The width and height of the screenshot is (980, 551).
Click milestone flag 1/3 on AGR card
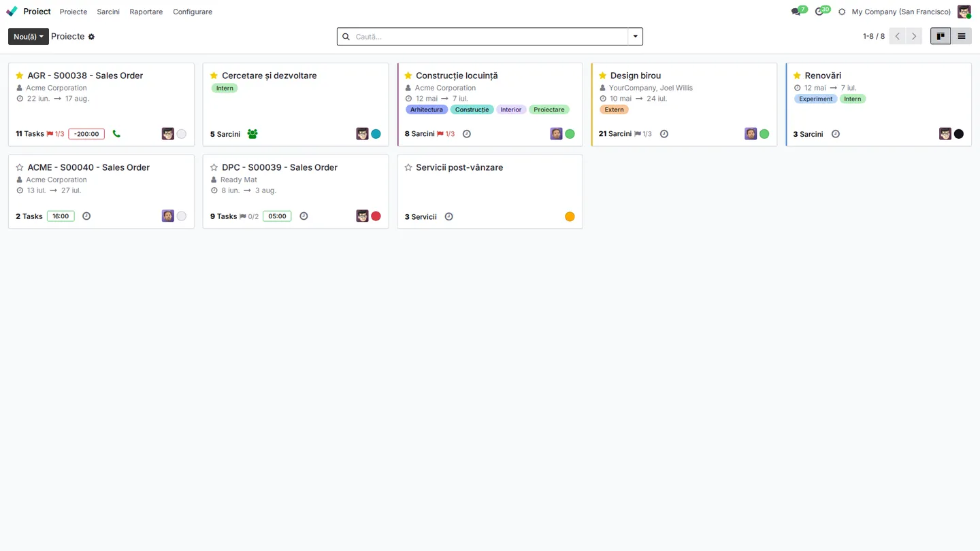tap(55, 134)
